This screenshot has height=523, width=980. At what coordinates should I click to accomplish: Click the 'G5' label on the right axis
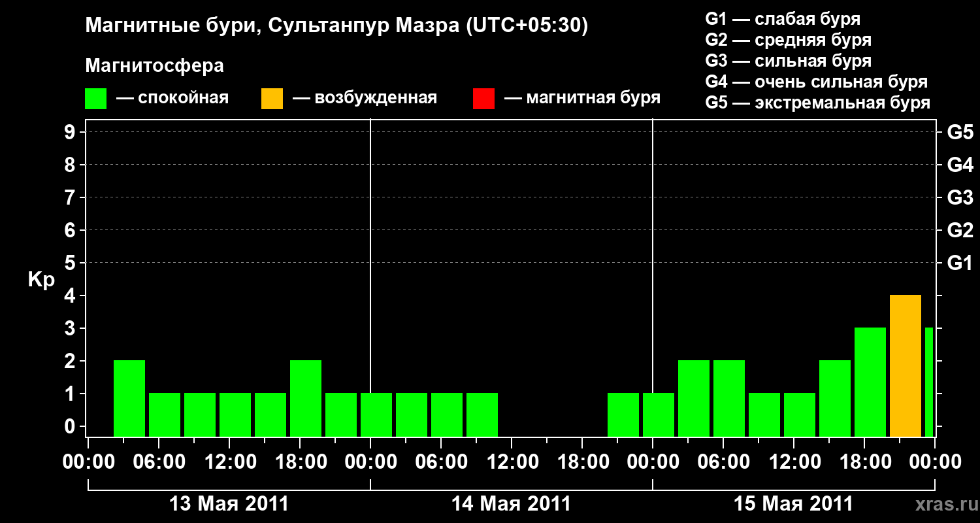coord(960,132)
